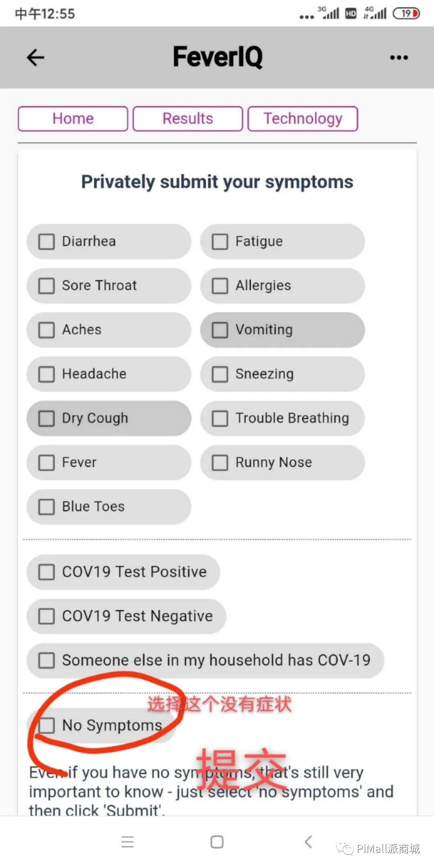This screenshot has width=434, height=868.
Task: Select the Fatigue checkbox
Action: pos(220,242)
